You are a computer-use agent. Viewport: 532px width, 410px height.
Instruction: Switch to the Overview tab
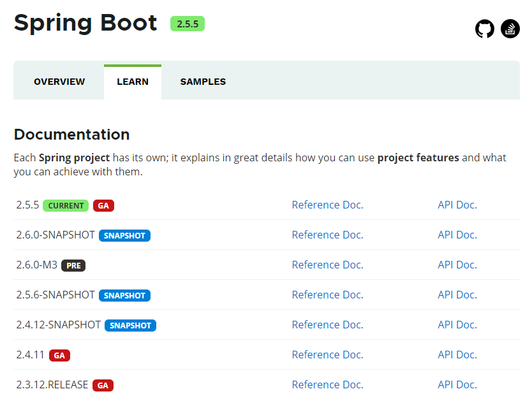59,82
